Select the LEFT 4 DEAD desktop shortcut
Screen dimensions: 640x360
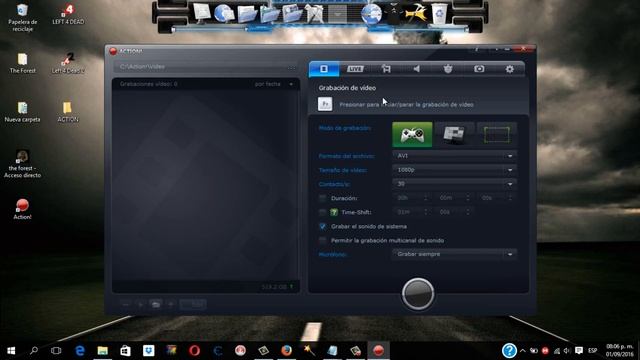[x=68, y=14]
